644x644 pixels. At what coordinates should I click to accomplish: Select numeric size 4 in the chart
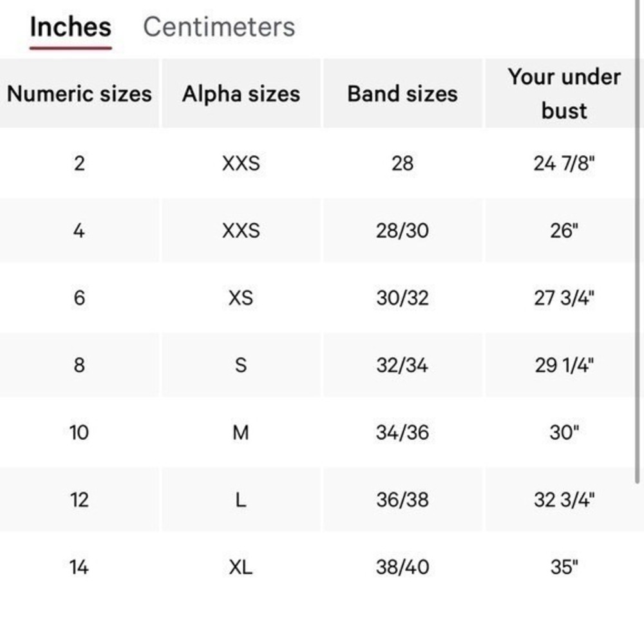pyautogui.click(x=79, y=231)
